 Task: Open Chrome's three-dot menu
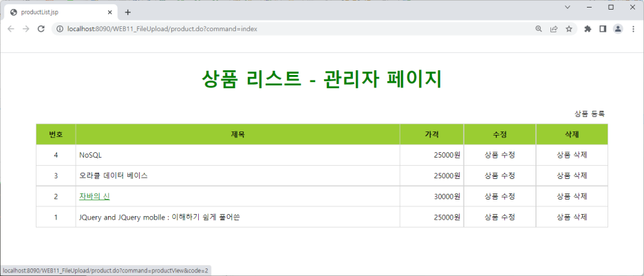633,29
